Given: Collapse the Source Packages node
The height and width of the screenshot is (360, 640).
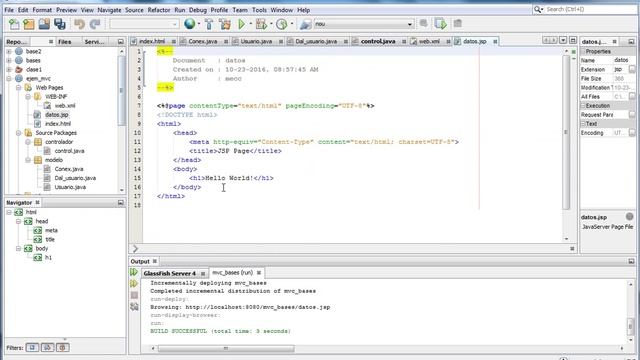Looking at the screenshot, I should tap(18, 133).
